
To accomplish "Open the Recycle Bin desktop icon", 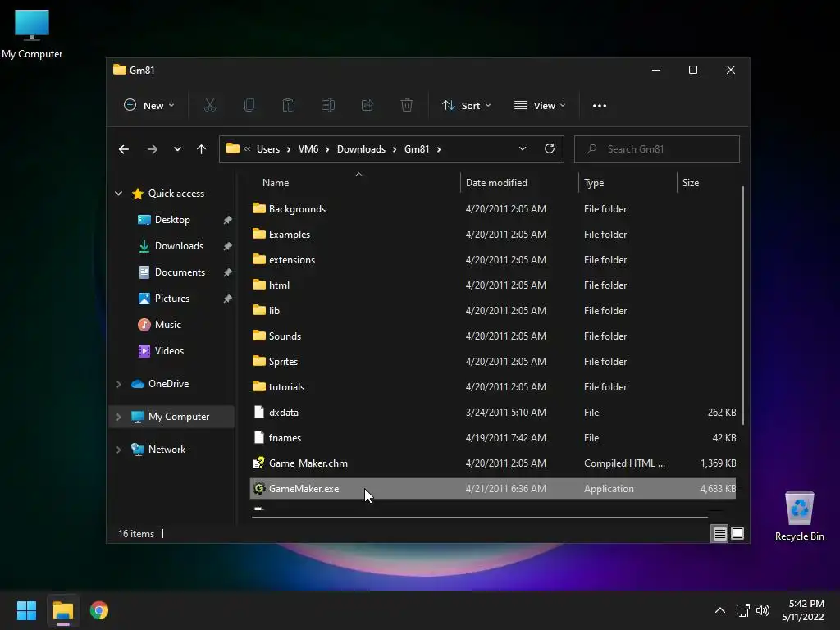I will (x=799, y=516).
